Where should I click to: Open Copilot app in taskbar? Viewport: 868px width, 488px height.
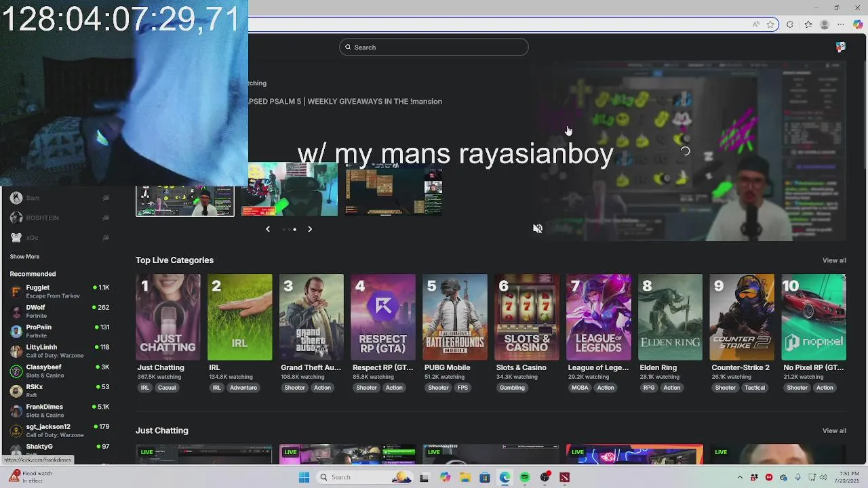[445, 477]
